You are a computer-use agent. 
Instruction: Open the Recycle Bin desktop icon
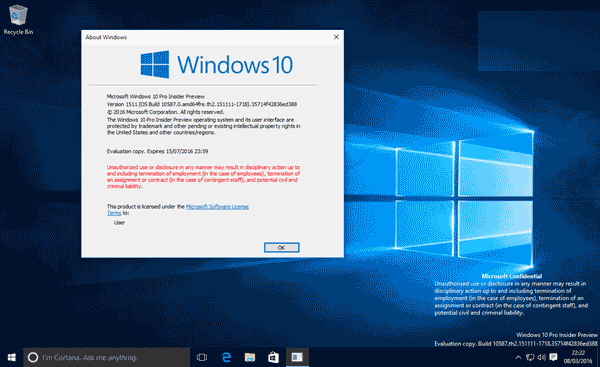click(18, 20)
